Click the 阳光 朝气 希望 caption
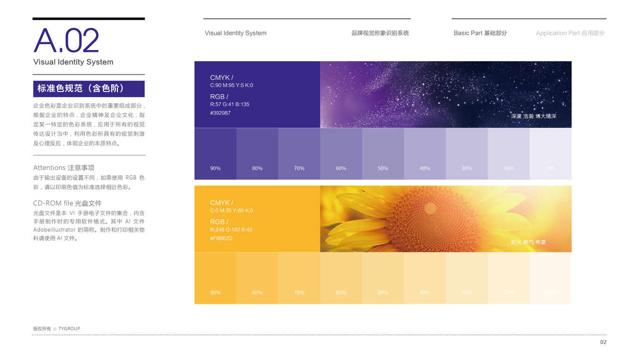Viewport: 644px width, 362px height. click(528, 242)
